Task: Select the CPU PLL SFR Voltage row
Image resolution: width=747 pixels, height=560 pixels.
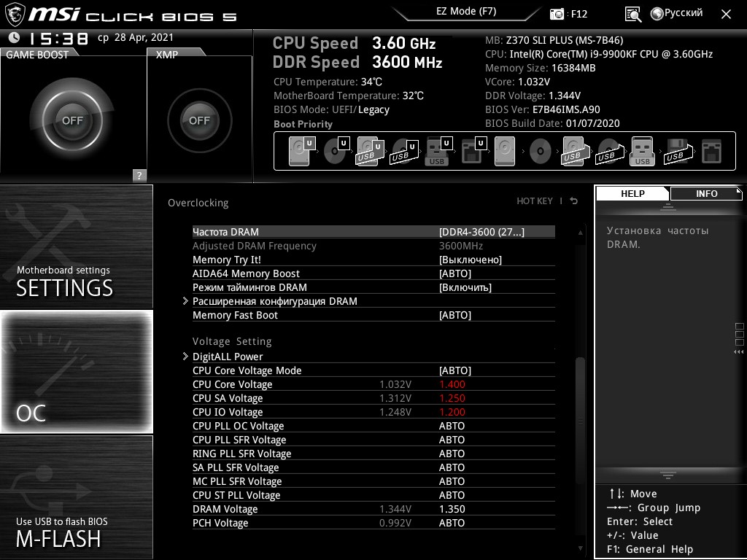Action: pos(373,440)
